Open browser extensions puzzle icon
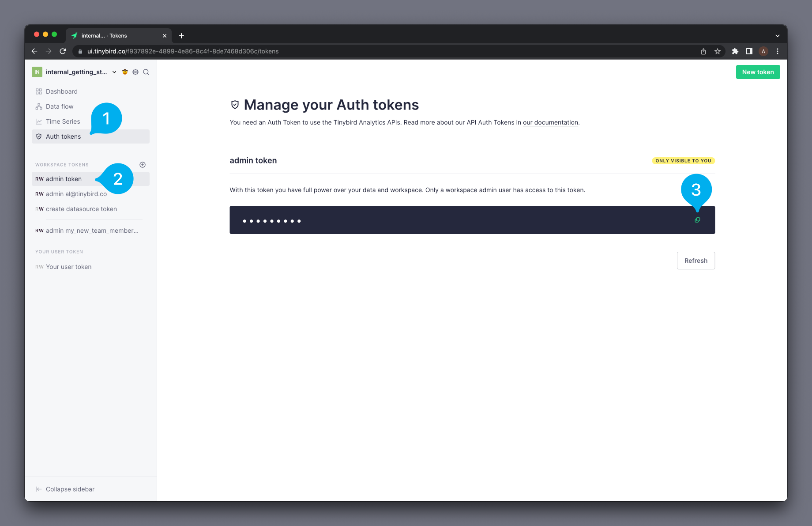This screenshot has height=526, width=812. coord(735,51)
